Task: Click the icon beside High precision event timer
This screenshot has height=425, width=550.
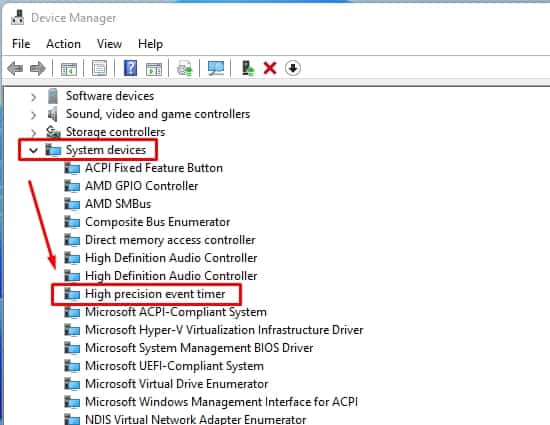Action: click(x=72, y=294)
